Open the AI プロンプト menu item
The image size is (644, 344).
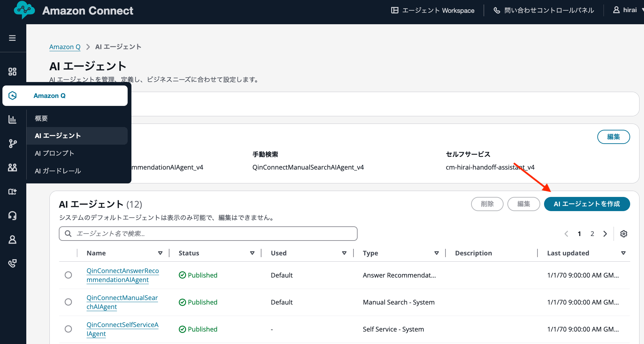pos(77,153)
